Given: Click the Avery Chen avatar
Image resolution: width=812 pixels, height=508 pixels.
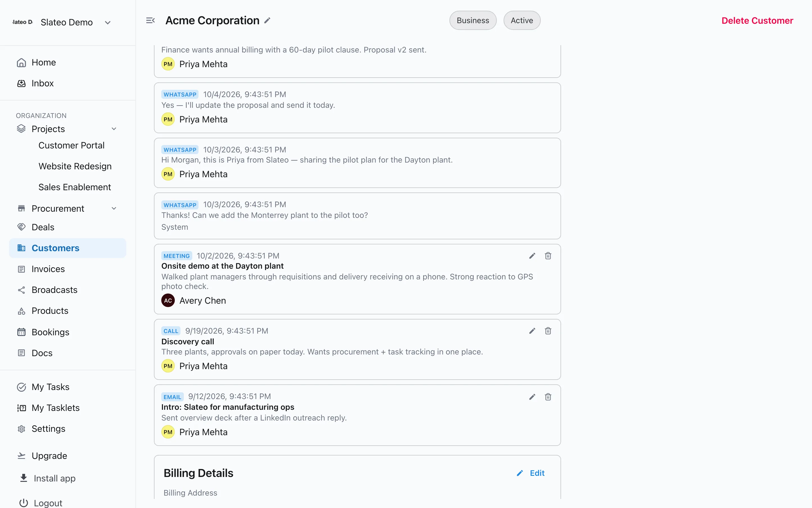Looking at the screenshot, I should pos(168,300).
